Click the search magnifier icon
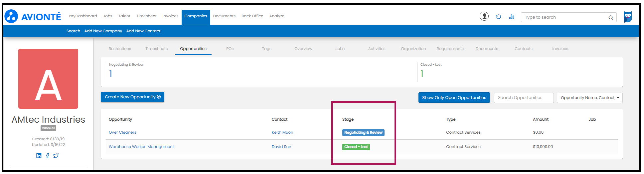The width and height of the screenshot is (644, 174). (611, 18)
